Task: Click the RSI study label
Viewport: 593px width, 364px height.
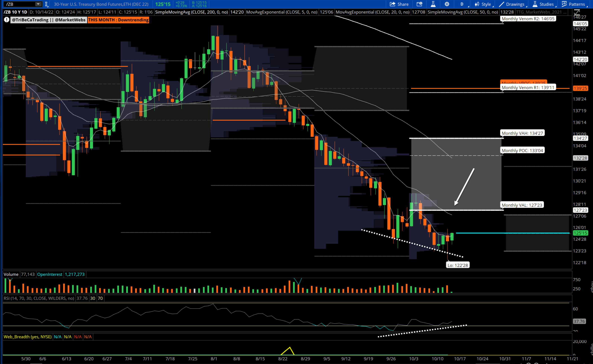Action: pos(39,298)
